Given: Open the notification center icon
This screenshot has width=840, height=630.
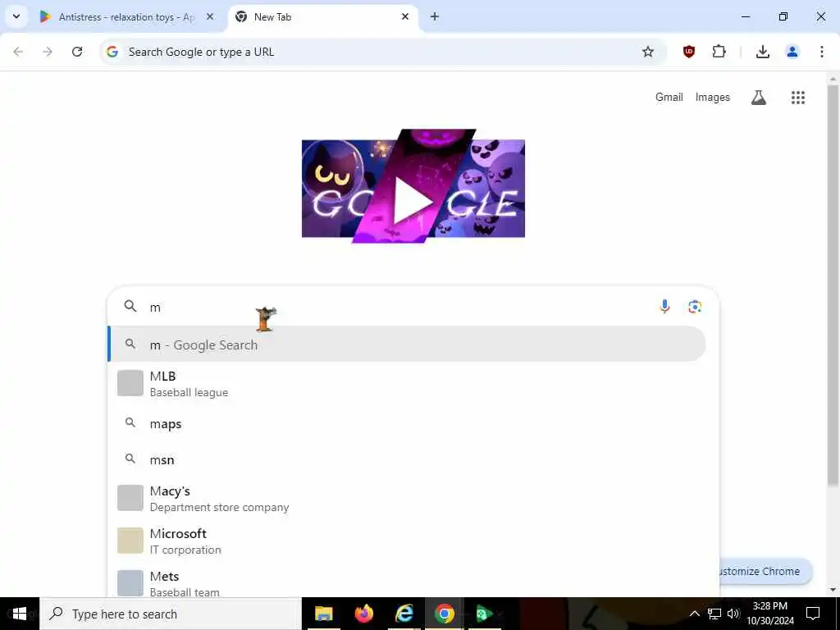Looking at the screenshot, I should click(813, 614).
